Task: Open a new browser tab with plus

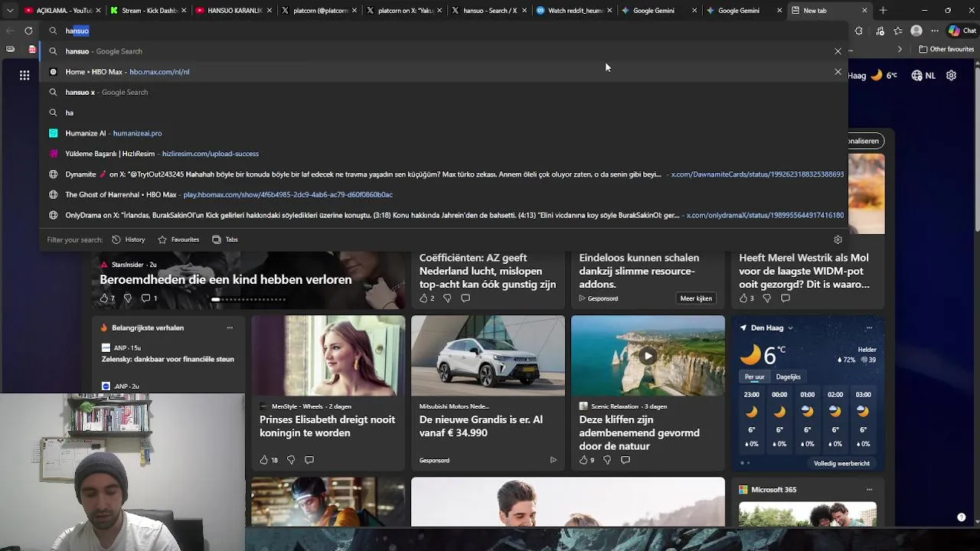Action: click(x=883, y=11)
